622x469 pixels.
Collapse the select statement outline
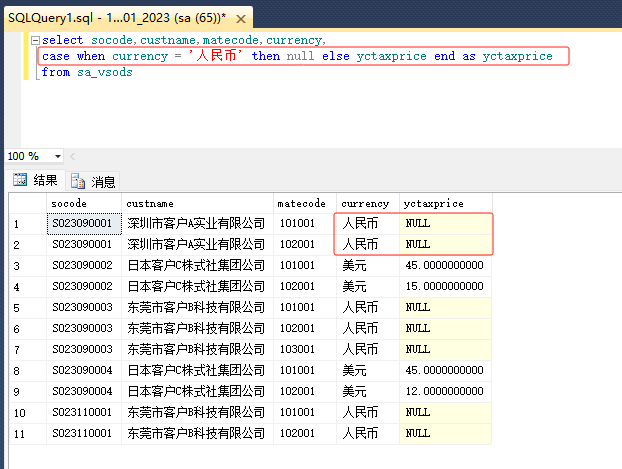(35, 40)
